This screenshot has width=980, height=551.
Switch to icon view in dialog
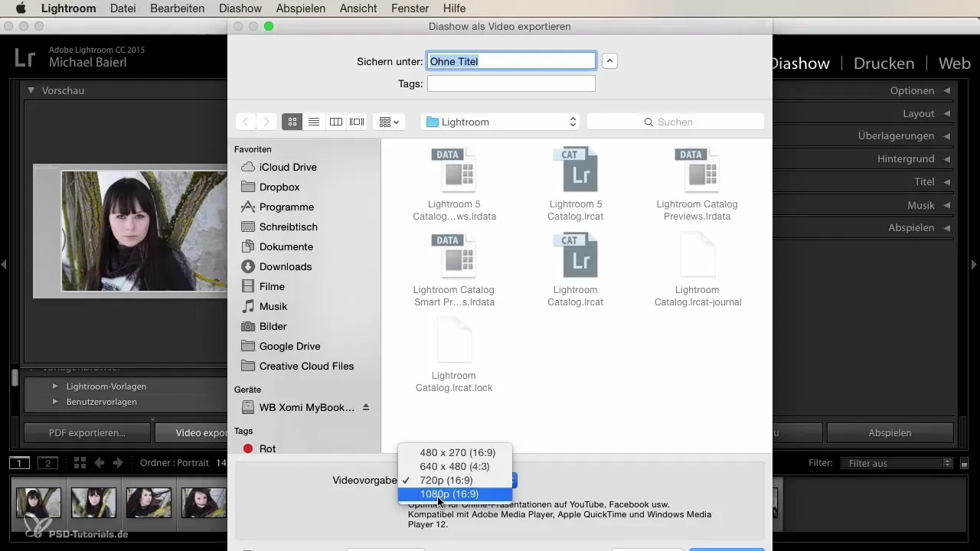292,122
